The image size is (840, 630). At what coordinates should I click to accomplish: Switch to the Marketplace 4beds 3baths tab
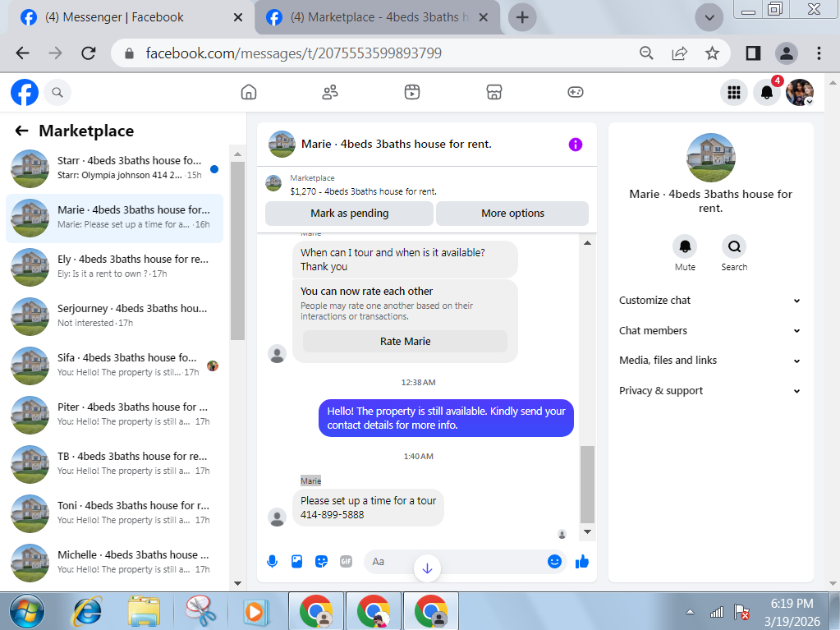(x=377, y=17)
